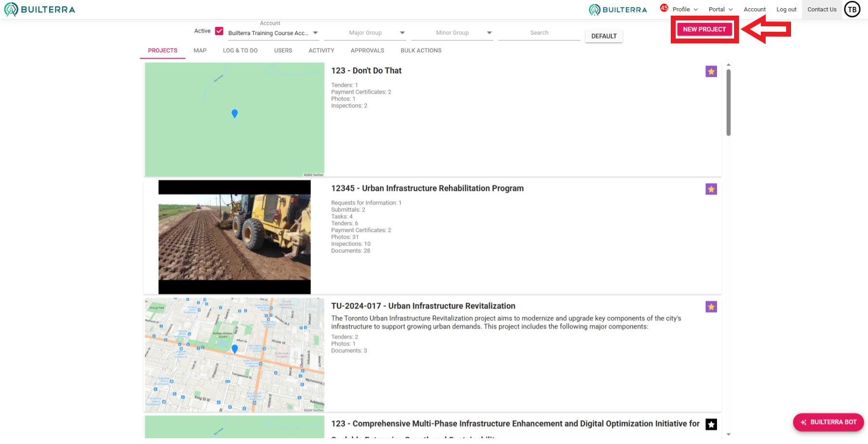Toggle star for TU-2024-017 Urban Infrastructure Revitalization
Screen dimensions: 868x444
coord(711,307)
